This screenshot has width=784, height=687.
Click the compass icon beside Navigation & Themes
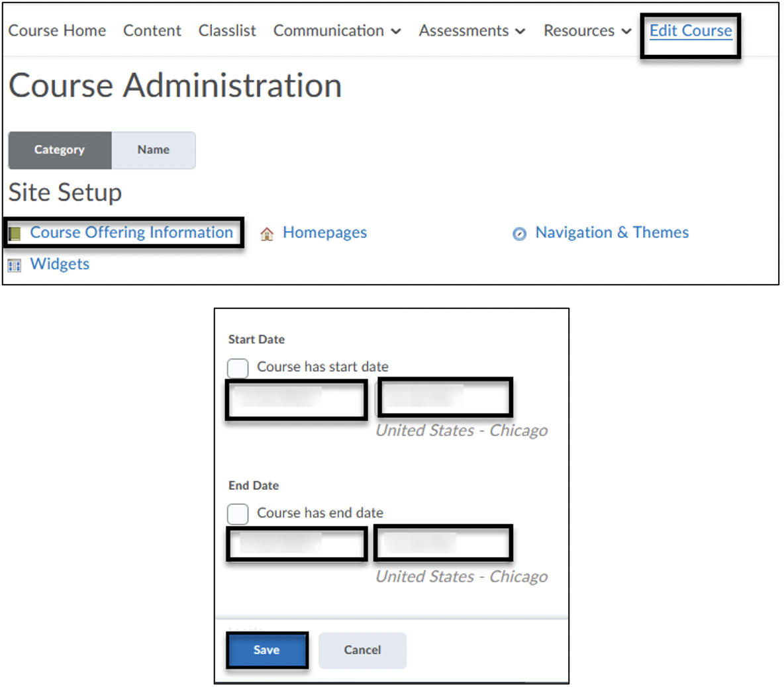coord(520,234)
